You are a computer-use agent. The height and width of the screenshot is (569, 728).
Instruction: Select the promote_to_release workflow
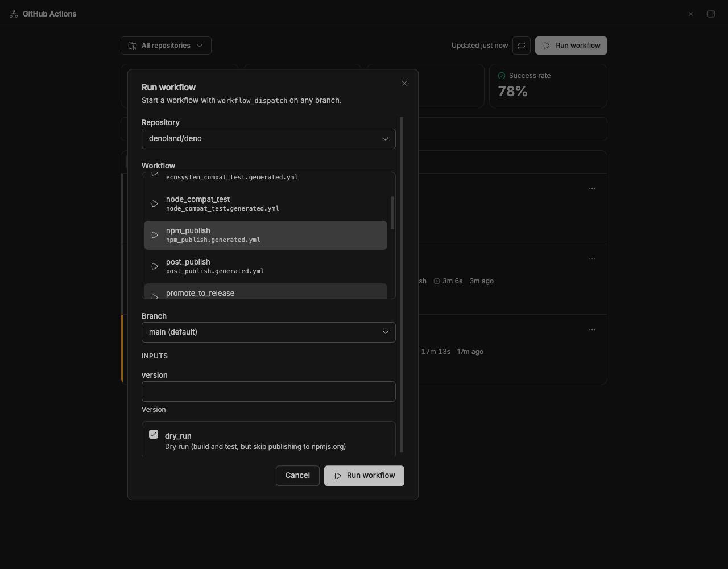pos(266,291)
